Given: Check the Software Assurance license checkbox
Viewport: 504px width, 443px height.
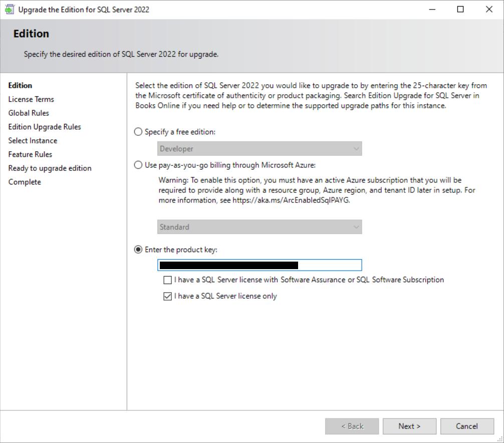Looking at the screenshot, I should [167, 280].
